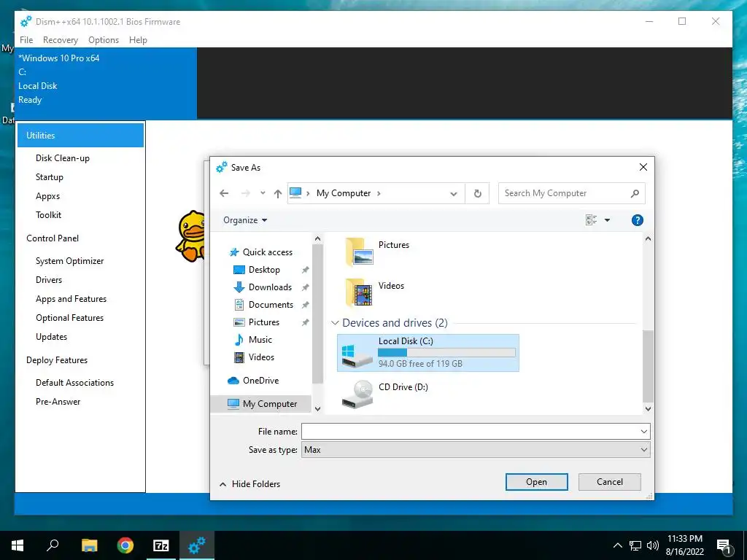Open the Organize dropdown
This screenshot has width=747, height=560.
[245, 220]
